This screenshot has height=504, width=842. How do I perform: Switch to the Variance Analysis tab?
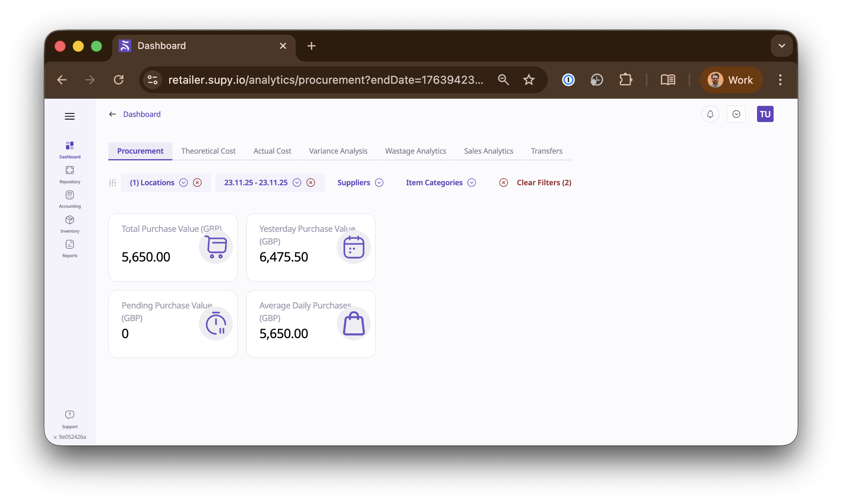tap(338, 151)
